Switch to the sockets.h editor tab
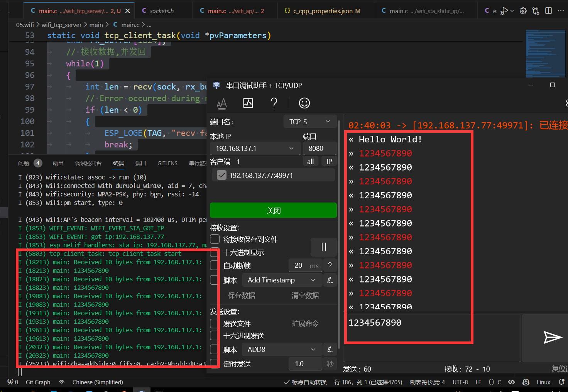Viewport: 568px width, 392px height. coord(162,11)
